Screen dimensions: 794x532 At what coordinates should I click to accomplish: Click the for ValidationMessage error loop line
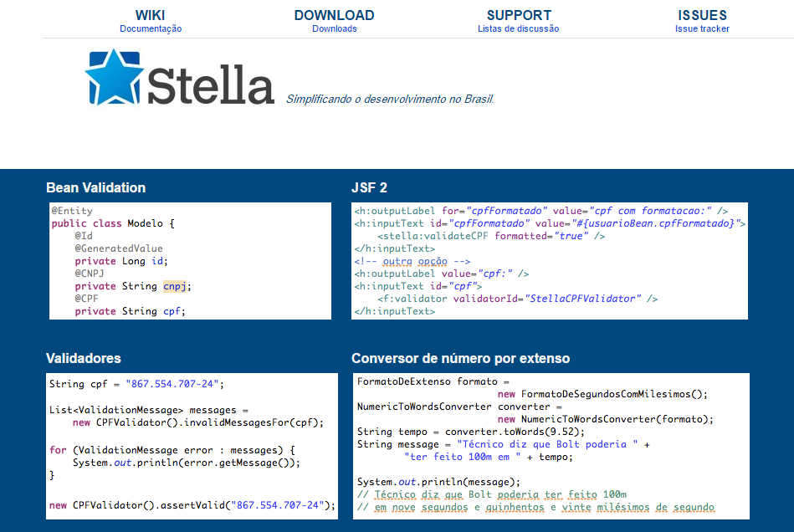coord(172,450)
